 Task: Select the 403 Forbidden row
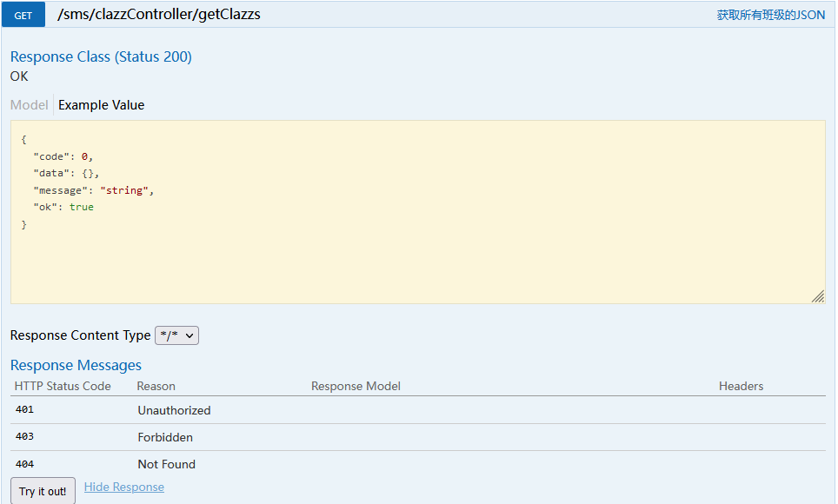click(x=418, y=437)
